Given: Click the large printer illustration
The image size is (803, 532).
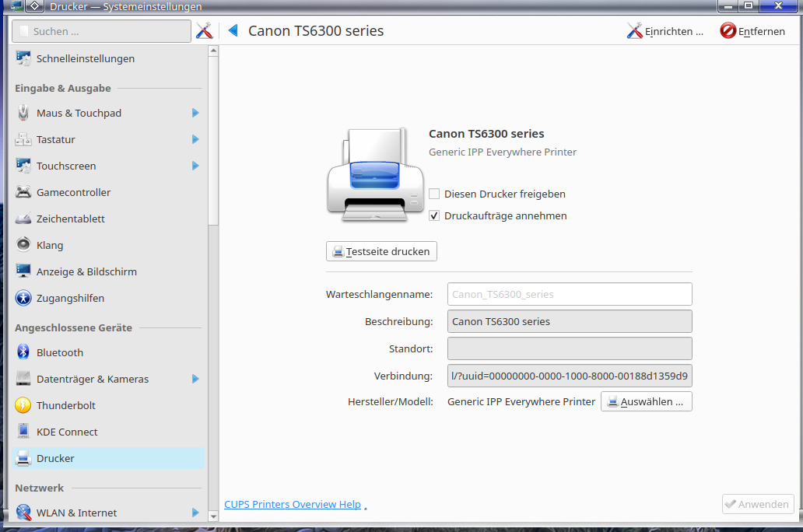Looking at the screenshot, I should click(375, 174).
